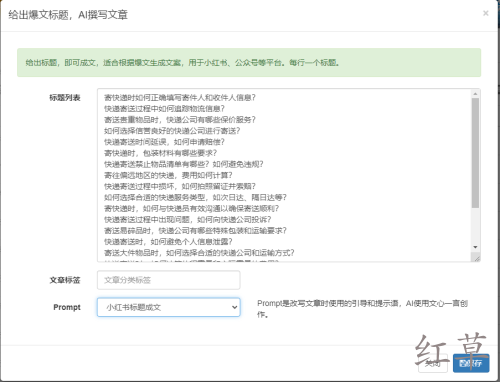500x382 pixels.
Task: Click the dialog title 给出爆文标题,AI撰写文章
Action: click(68, 15)
